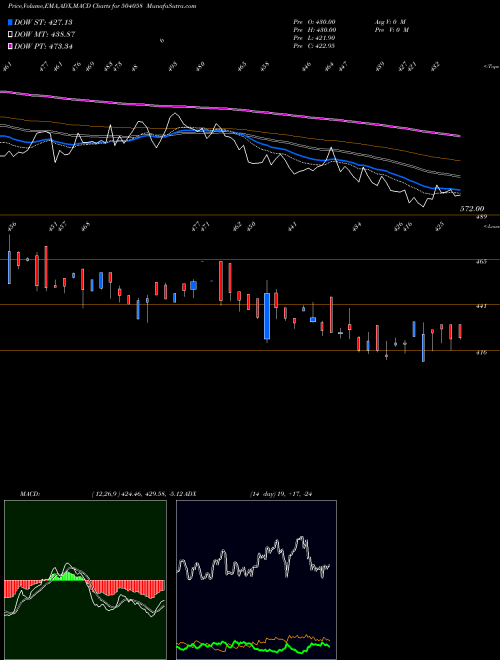This screenshot has height=660, width=500.
Task: Select the 'DOW ST: 427.13' label
Action: click(43, 22)
